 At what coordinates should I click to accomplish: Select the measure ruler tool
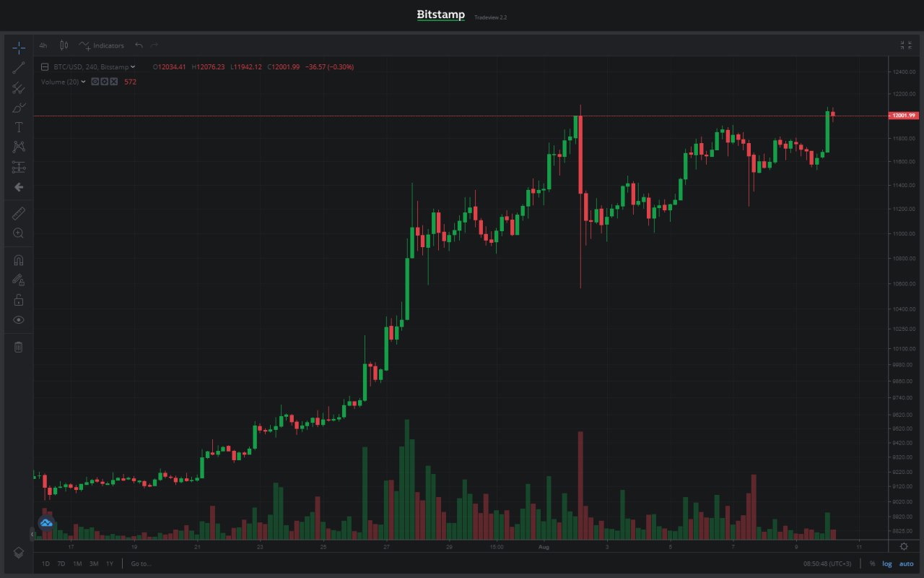pyautogui.click(x=19, y=213)
